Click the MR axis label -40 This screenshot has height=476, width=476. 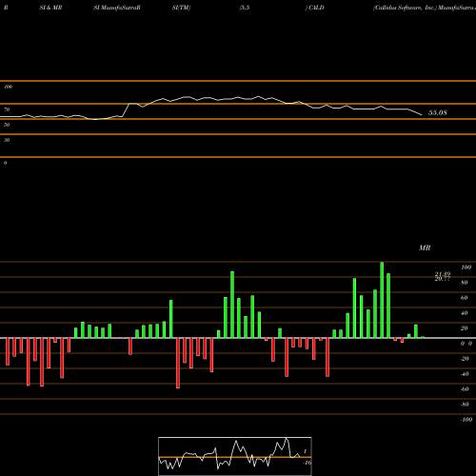465,374
